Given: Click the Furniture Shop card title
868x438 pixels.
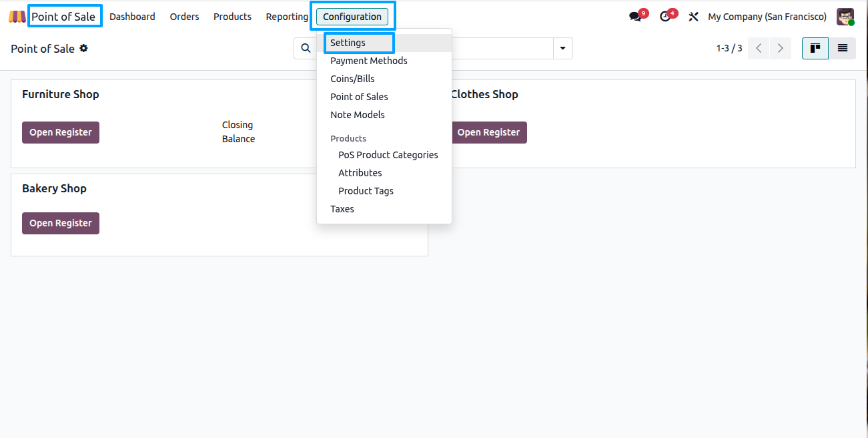Looking at the screenshot, I should click(61, 94).
